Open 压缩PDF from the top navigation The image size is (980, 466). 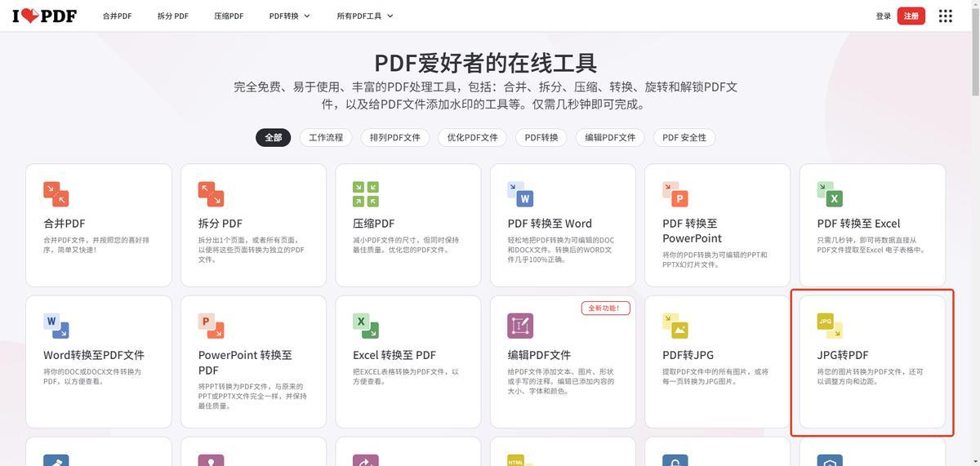coord(229,16)
